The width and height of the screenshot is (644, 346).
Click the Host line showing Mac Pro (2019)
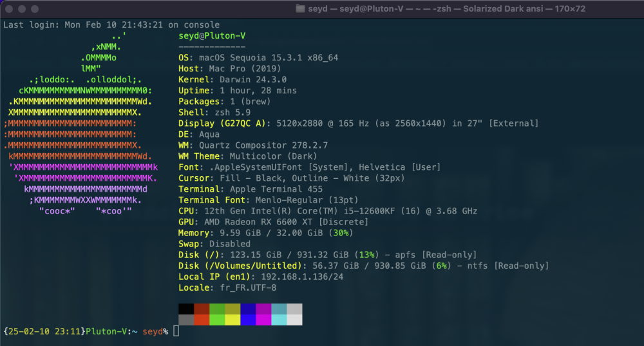coord(230,68)
